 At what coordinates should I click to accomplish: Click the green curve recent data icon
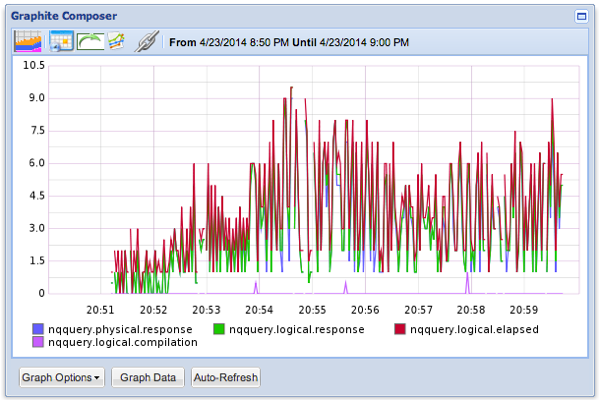[90, 42]
